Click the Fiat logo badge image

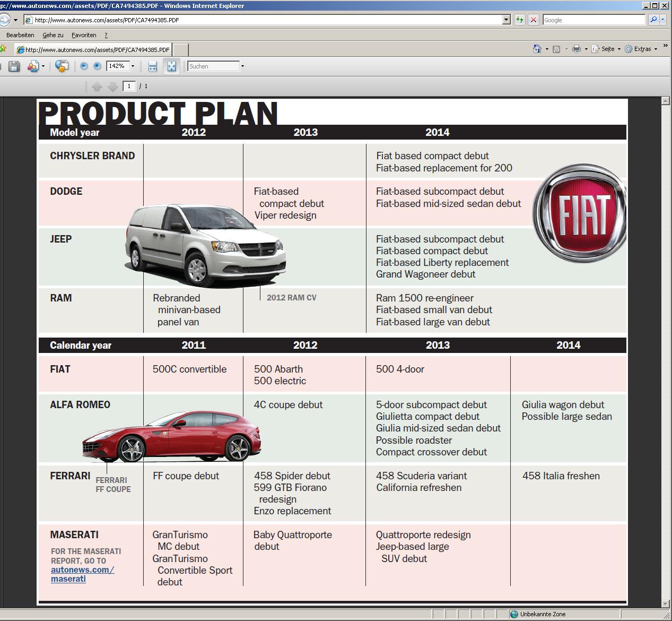click(580, 213)
